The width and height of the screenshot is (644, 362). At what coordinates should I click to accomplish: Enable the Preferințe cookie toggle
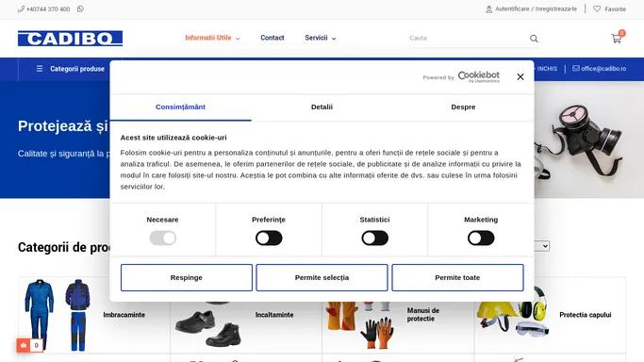pos(269,239)
